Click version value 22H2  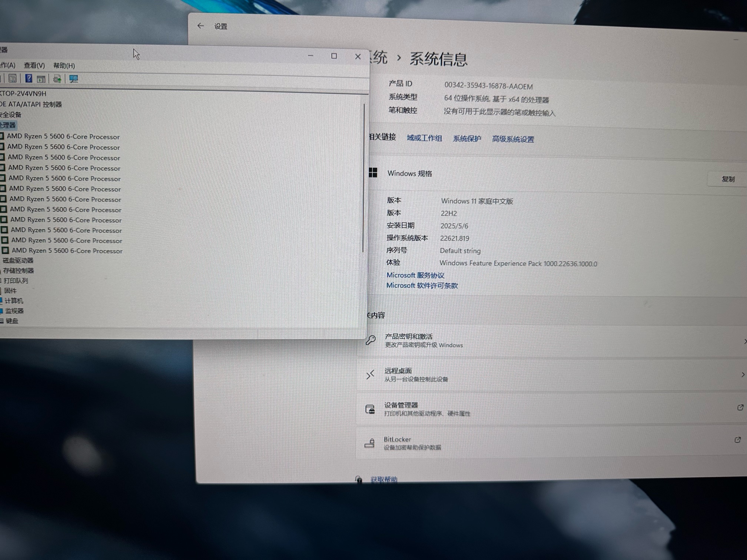click(449, 213)
